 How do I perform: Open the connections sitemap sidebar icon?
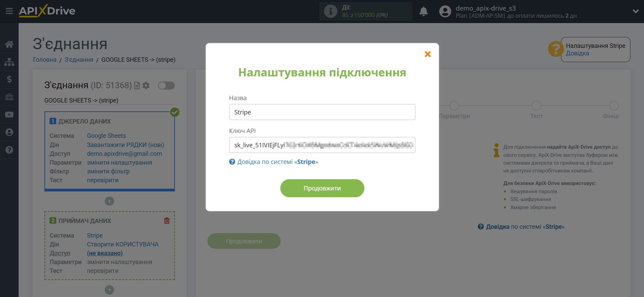(9, 62)
